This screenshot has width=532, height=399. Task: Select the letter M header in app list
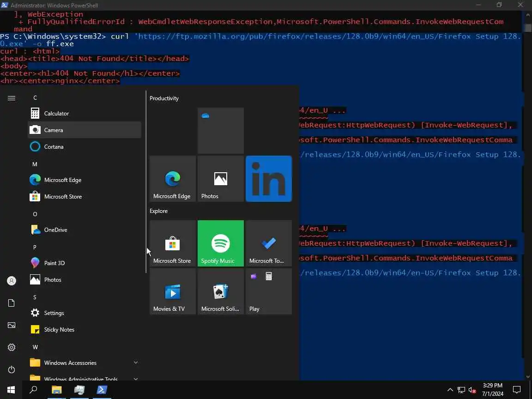[35, 164]
